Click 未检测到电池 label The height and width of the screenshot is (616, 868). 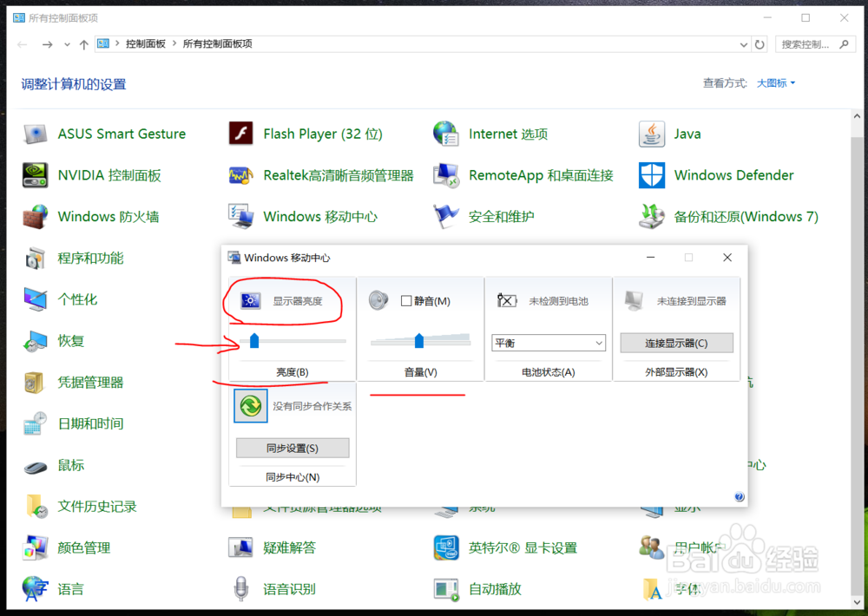click(x=558, y=301)
